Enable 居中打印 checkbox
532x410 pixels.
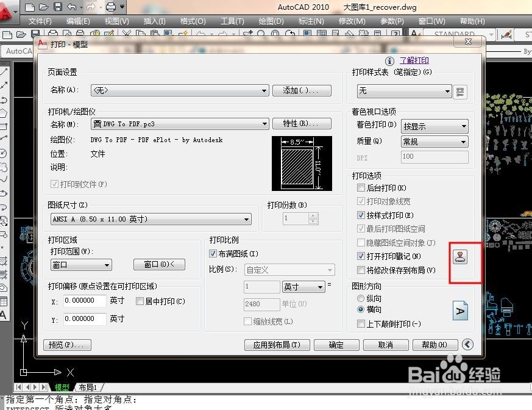140,301
